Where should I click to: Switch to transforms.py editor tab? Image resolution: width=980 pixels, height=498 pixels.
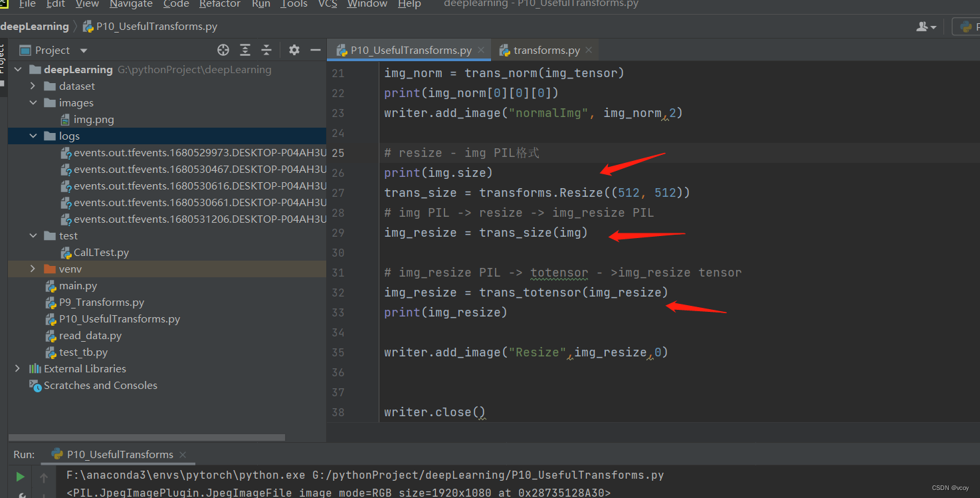(x=546, y=51)
